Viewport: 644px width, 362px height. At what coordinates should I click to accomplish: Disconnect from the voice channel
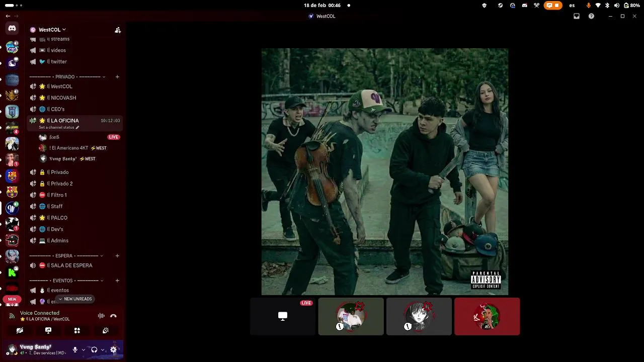tap(113, 316)
